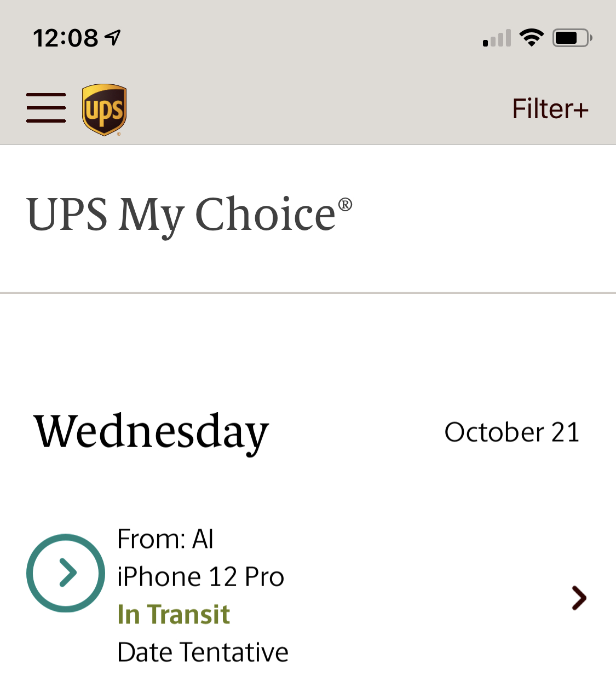Open the hamburger navigation menu
The width and height of the screenshot is (616, 688).
(x=46, y=108)
